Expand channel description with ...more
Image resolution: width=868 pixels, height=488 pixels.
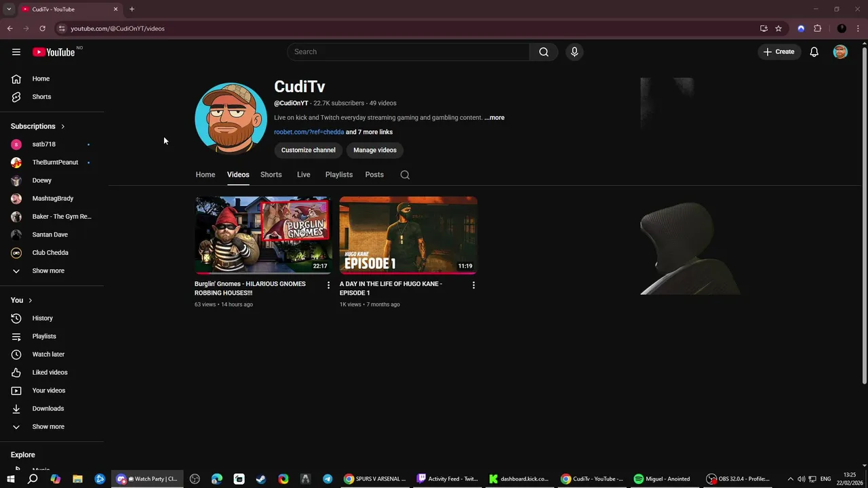pyautogui.click(x=494, y=117)
